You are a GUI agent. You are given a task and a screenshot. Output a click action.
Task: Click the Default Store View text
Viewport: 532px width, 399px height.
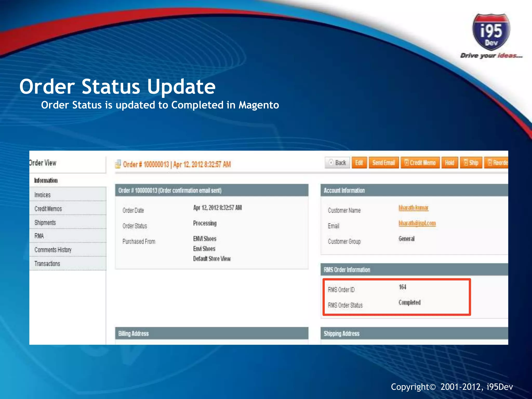212,258
